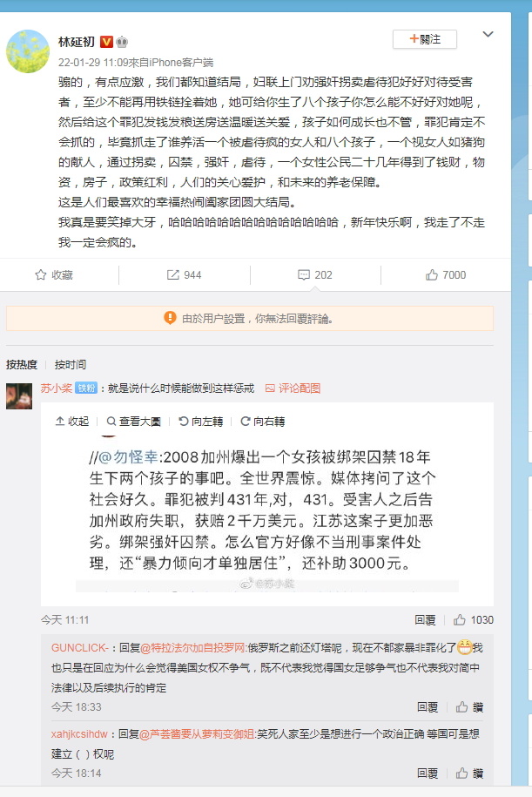Reply to 苏小桨's comment via 回覆

pos(425,619)
